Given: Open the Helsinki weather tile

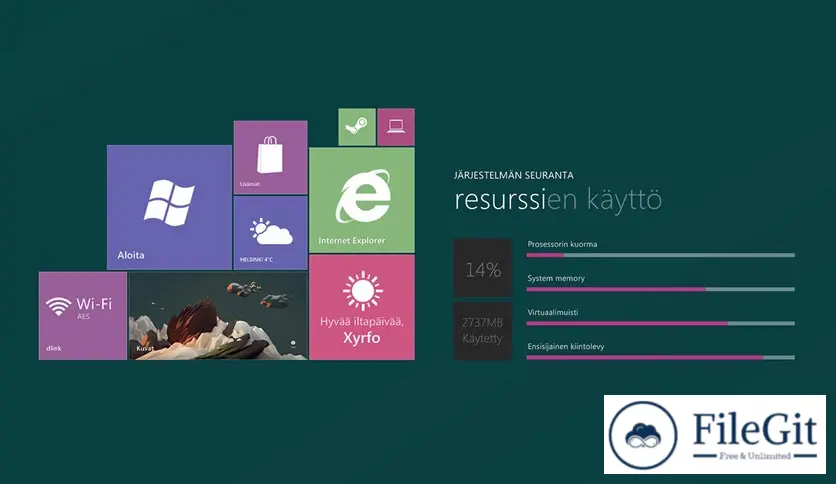Looking at the screenshot, I should pos(270,232).
